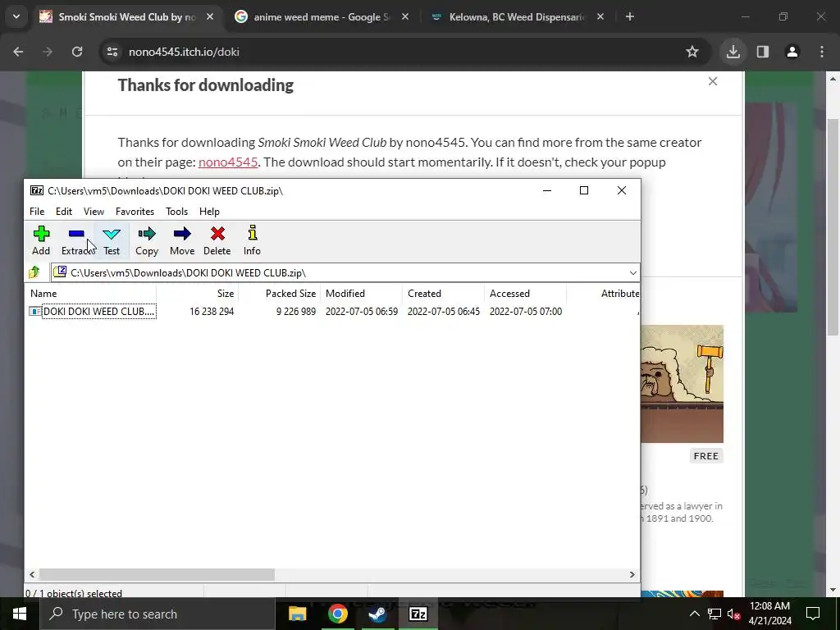Open Chrome three-dot menu
This screenshot has width=840, height=630.
coord(822,52)
